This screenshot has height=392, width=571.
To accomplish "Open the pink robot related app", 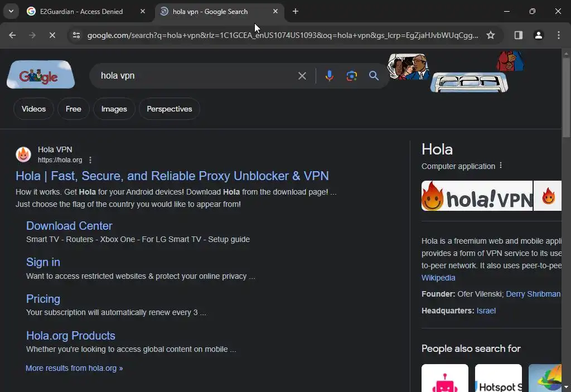I will pyautogui.click(x=444, y=378).
